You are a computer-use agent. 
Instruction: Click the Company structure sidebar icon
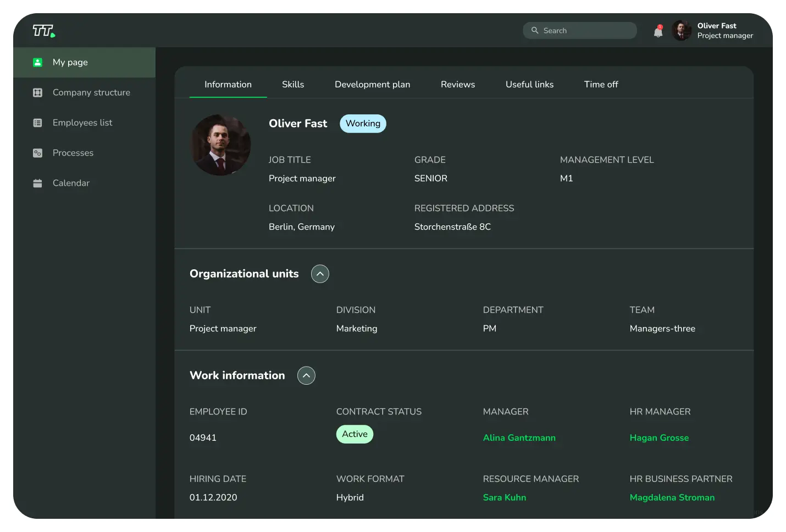tap(37, 93)
